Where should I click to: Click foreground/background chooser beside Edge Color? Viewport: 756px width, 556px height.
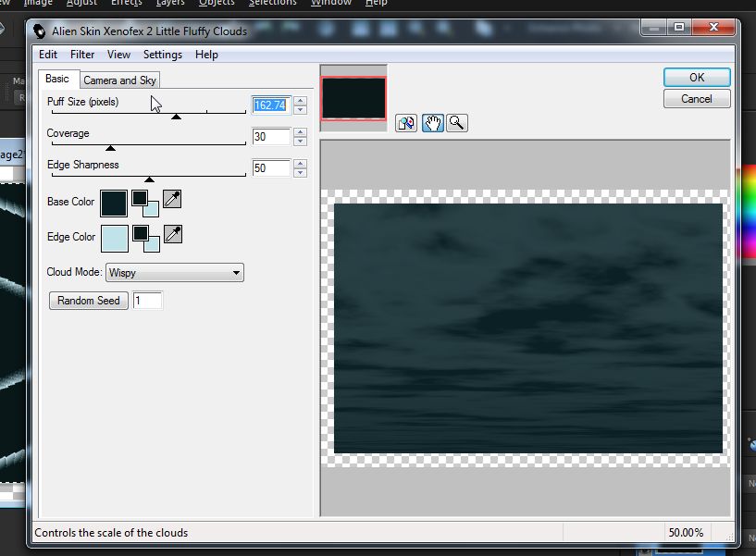click(x=145, y=239)
